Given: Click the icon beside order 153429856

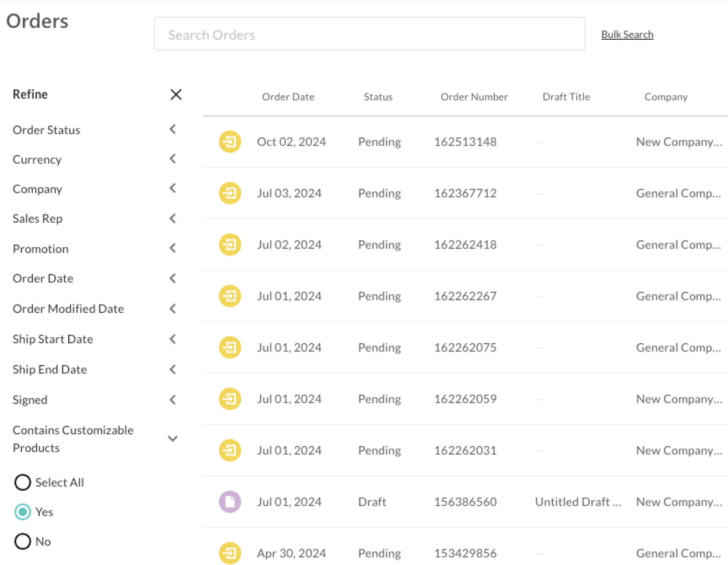Looking at the screenshot, I should [x=230, y=553].
